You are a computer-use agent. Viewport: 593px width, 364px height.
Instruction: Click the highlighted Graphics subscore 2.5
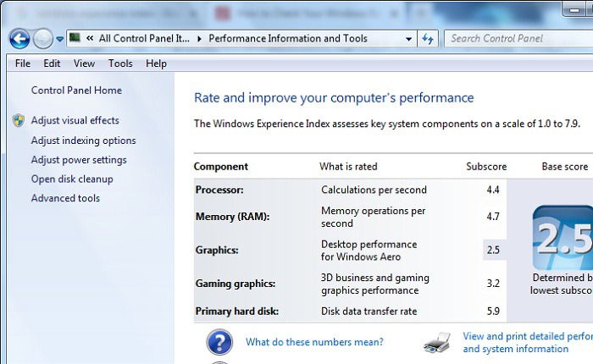click(494, 250)
